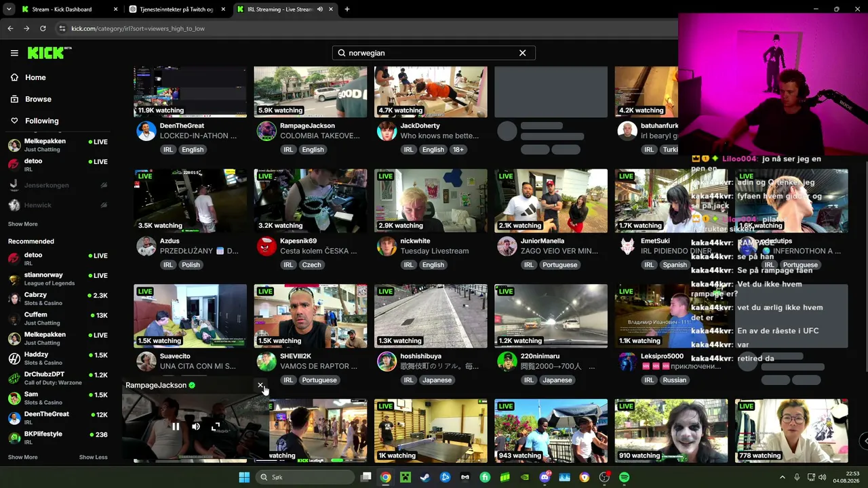Open hoshishibuya's street stream thumbnail
868x488 pixels.
pyautogui.click(x=431, y=316)
